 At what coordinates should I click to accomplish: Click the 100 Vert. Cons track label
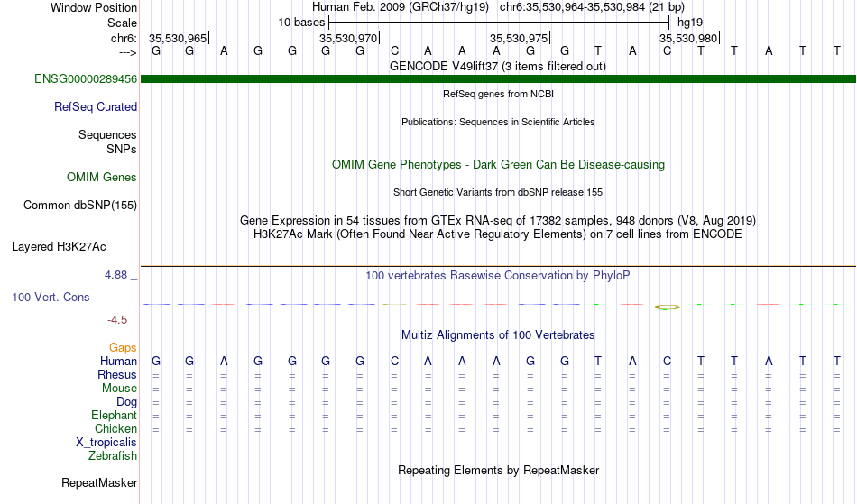51,297
